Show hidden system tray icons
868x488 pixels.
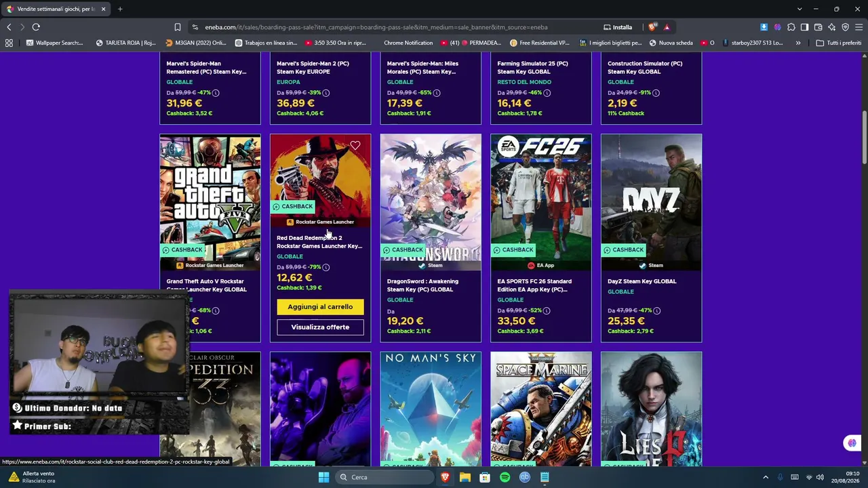766,477
